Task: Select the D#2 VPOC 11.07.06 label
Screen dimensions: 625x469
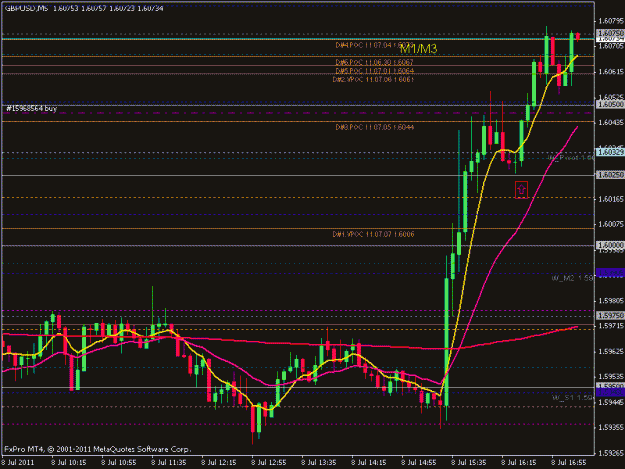Action: click(373, 80)
